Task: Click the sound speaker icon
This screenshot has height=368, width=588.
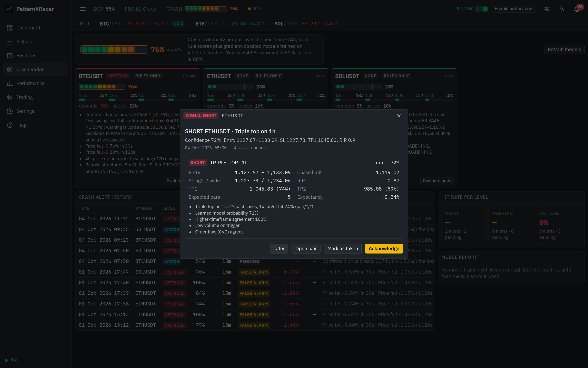Action: pos(546,9)
